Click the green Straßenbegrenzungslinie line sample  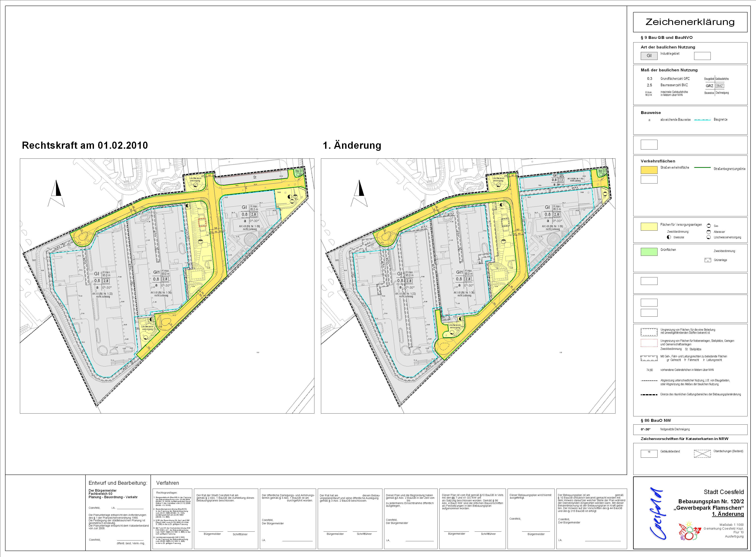click(x=703, y=168)
